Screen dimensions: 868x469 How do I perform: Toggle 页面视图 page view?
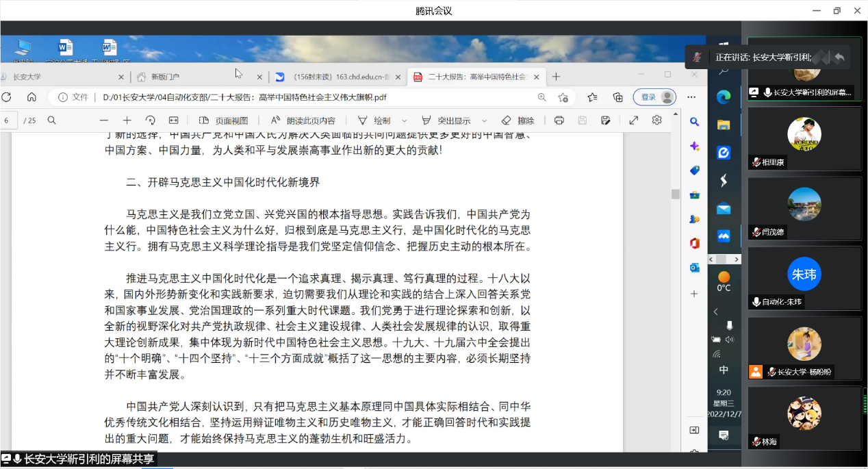(x=223, y=121)
